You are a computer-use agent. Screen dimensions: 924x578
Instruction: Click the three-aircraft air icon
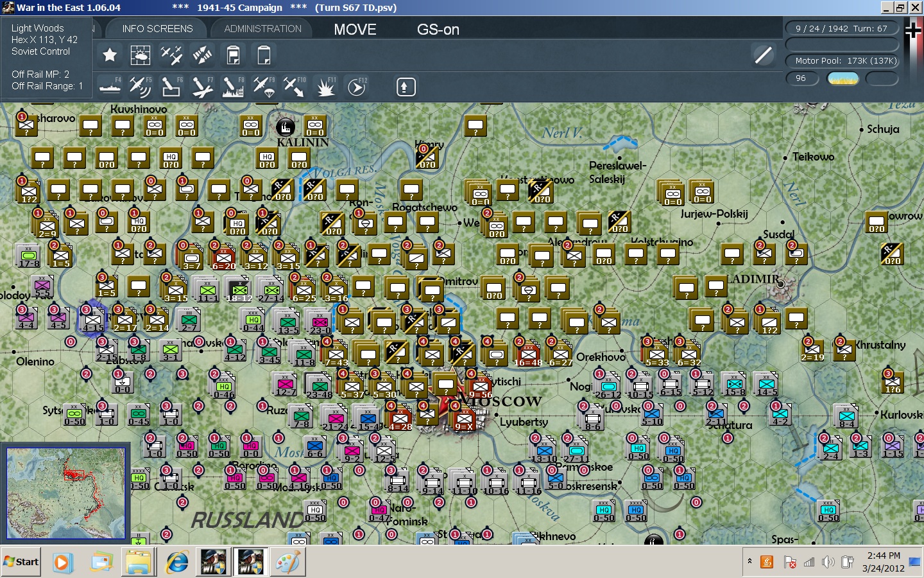[x=171, y=55]
